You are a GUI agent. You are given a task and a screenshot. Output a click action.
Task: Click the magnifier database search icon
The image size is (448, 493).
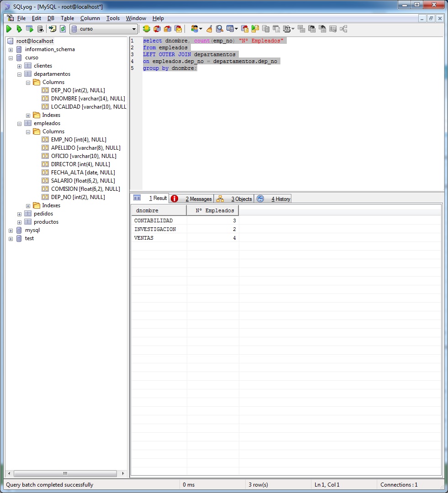(x=219, y=29)
